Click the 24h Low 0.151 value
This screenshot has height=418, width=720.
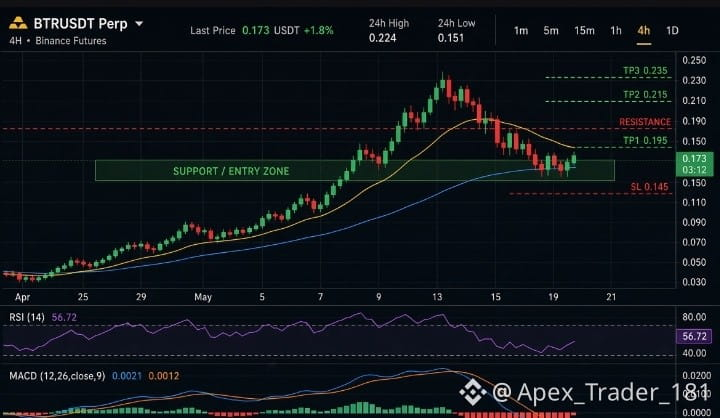point(451,38)
